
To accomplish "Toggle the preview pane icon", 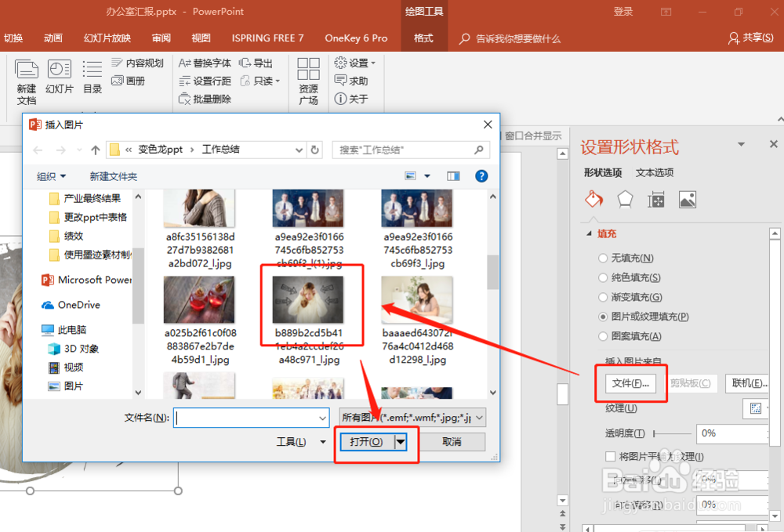I will (x=453, y=176).
